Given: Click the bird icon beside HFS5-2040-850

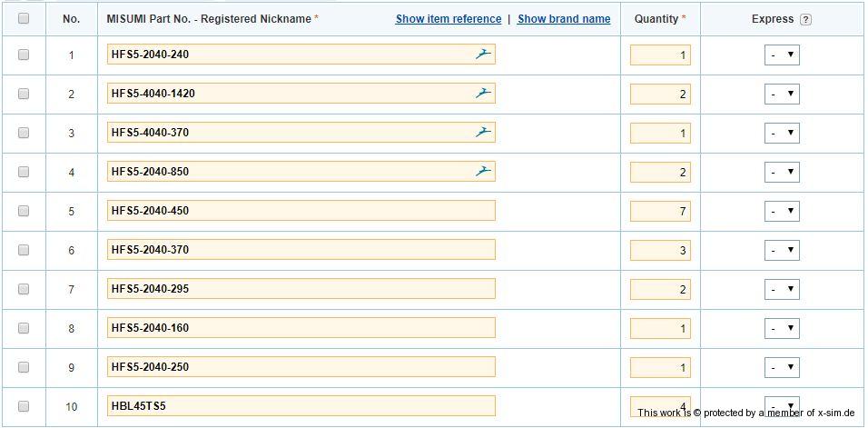Looking at the screenshot, I should tap(483, 172).
